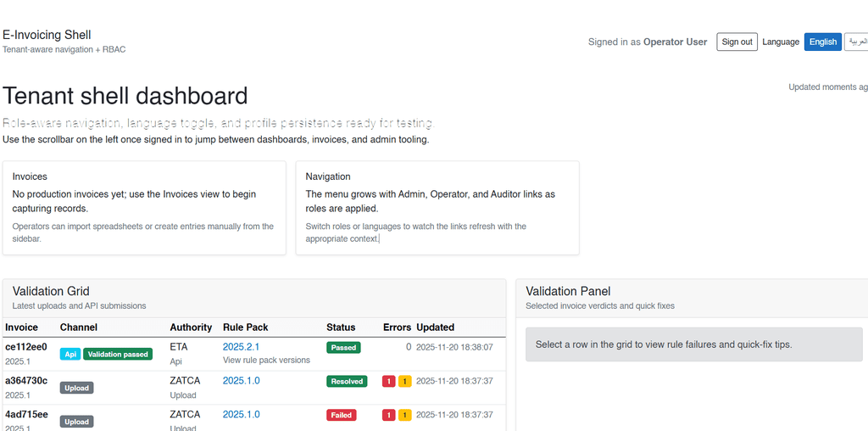Click the red Failed status badge
Viewport: 868px width, 431px height.
click(342, 416)
